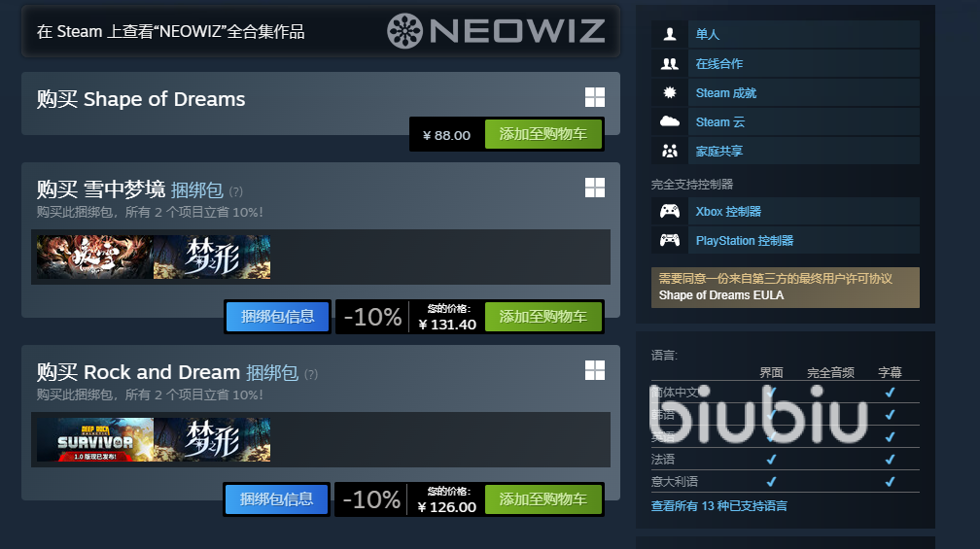The height and width of the screenshot is (549, 980).
Task: Click the PlayStation controller icon
Action: tap(669, 240)
